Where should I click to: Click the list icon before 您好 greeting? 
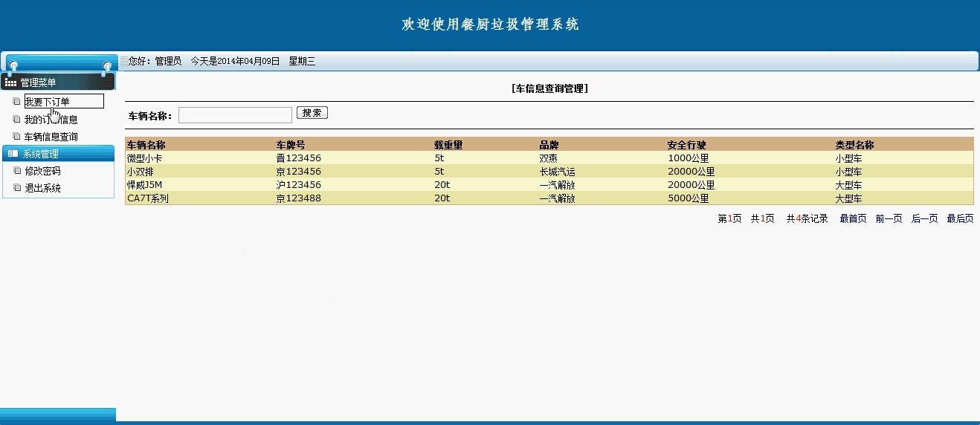123,61
